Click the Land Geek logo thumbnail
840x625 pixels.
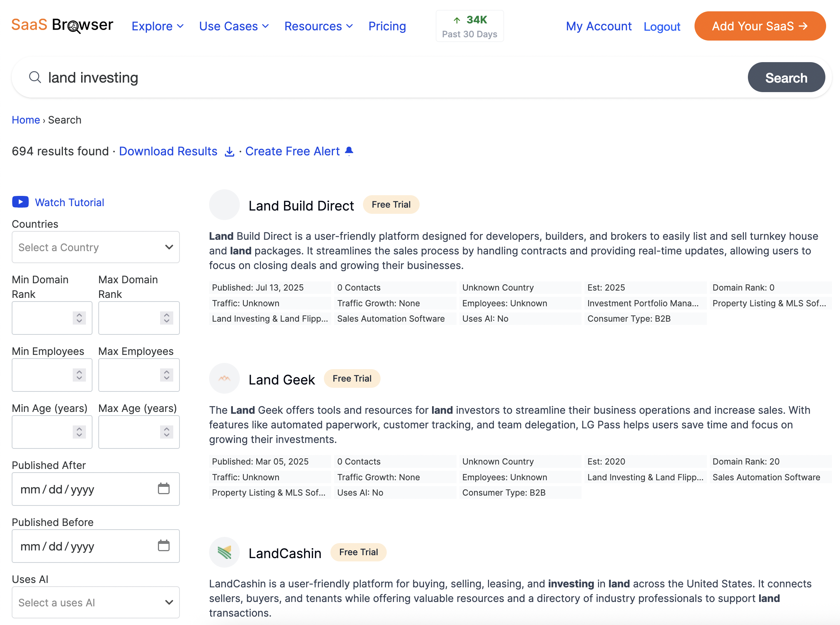[224, 378]
